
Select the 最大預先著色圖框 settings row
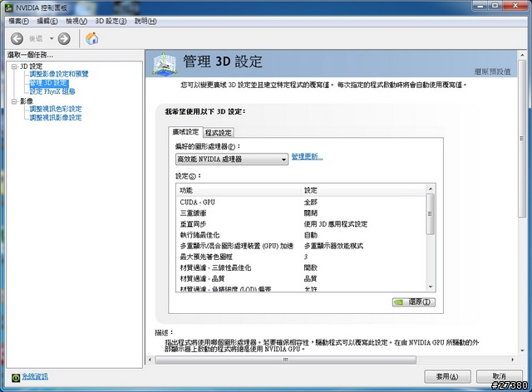[301, 257]
